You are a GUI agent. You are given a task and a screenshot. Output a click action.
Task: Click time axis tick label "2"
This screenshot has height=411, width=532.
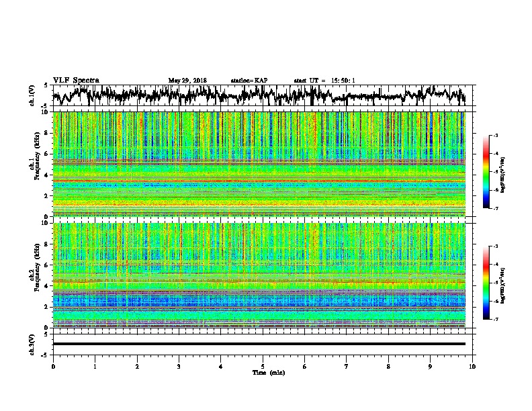coord(137,367)
